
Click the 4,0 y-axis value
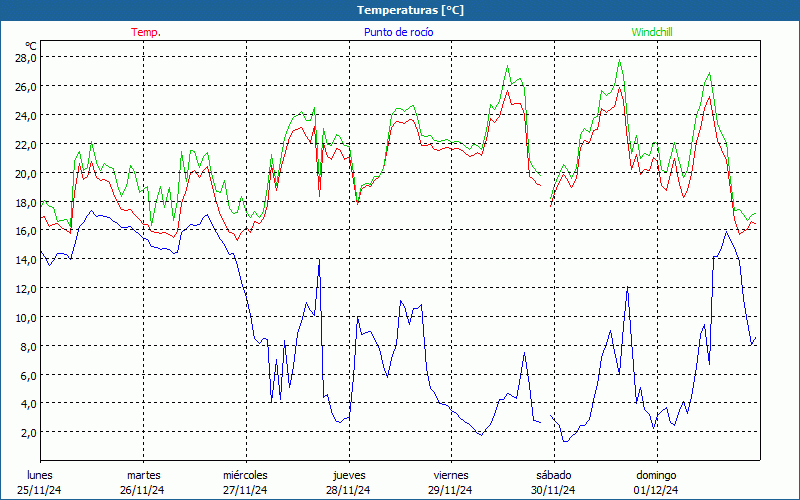tap(28, 404)
